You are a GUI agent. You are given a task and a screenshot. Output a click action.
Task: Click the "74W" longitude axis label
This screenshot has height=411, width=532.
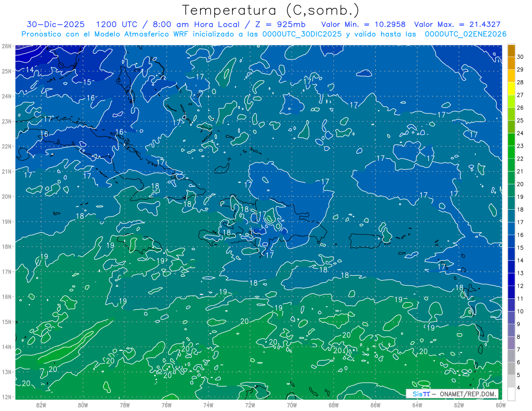[208, 405]
